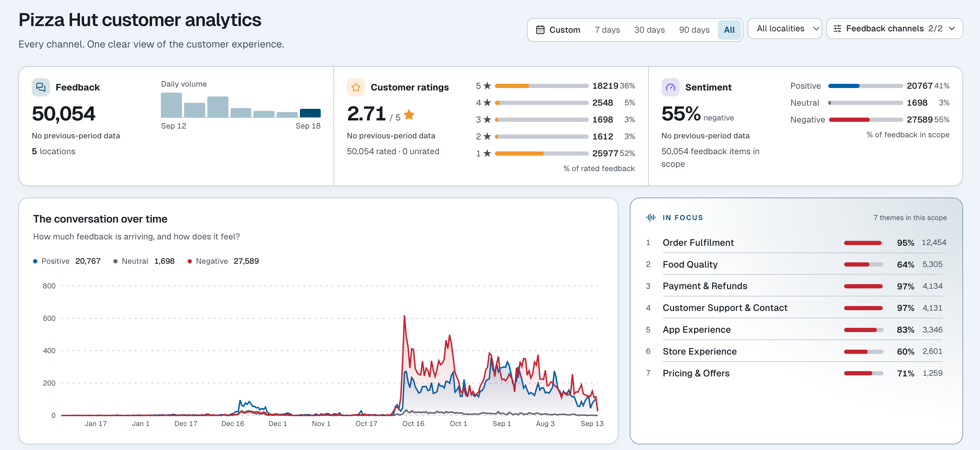This screenshot has height=450, width=980.
Task: Click the dark Sep 18 daily volume bar
Action: [x=310, y=113]
